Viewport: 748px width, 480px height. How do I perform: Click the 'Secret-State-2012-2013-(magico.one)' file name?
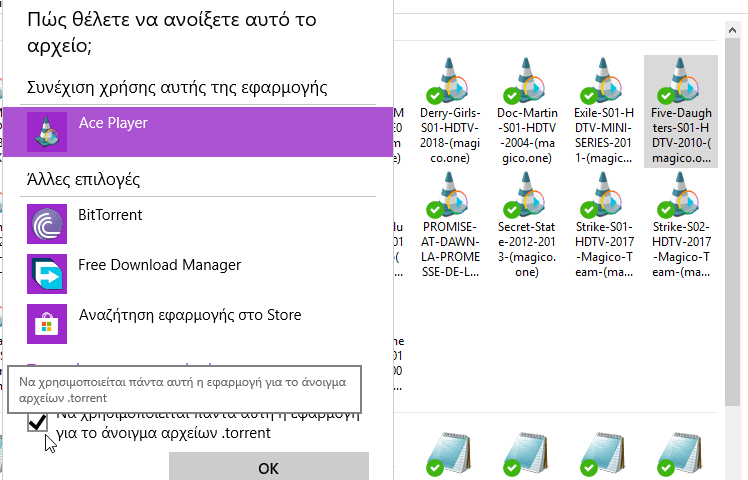pyautogui.click(x=527, y=250)
